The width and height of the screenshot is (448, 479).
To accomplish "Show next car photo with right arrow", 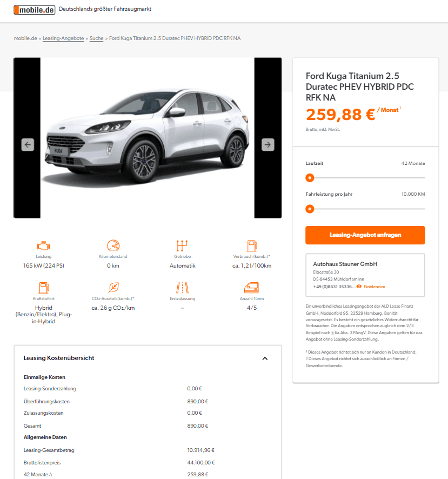I will [x=268, y=145].
